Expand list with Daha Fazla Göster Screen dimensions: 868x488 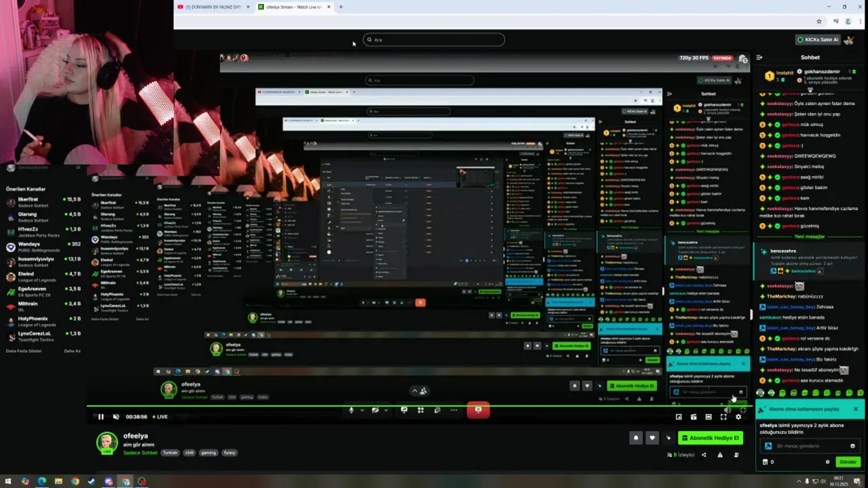point(24,350)
